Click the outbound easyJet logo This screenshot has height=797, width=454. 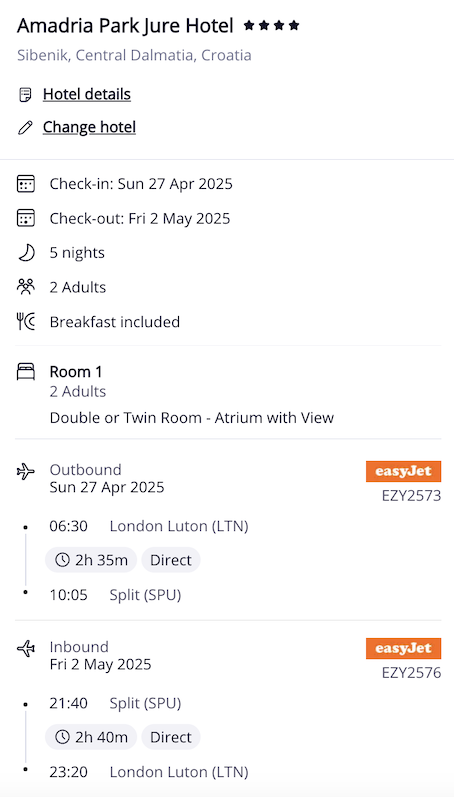coord(403,472)
